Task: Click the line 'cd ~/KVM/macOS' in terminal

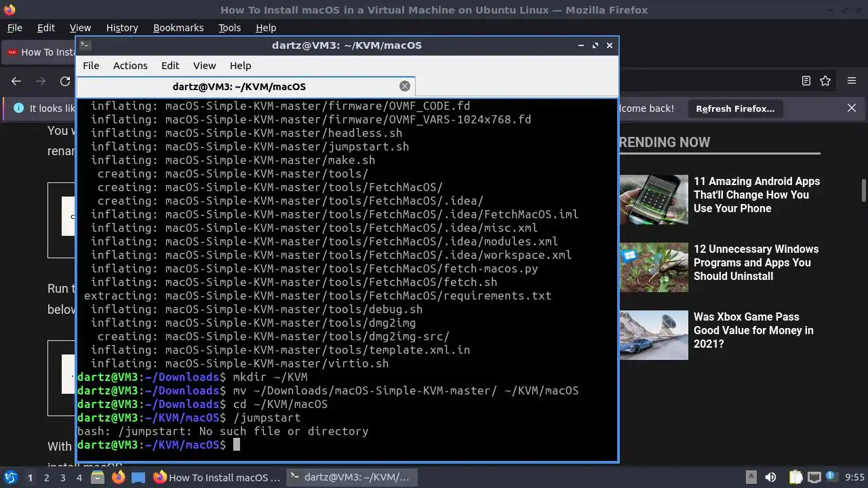Action: coord(281,404)
